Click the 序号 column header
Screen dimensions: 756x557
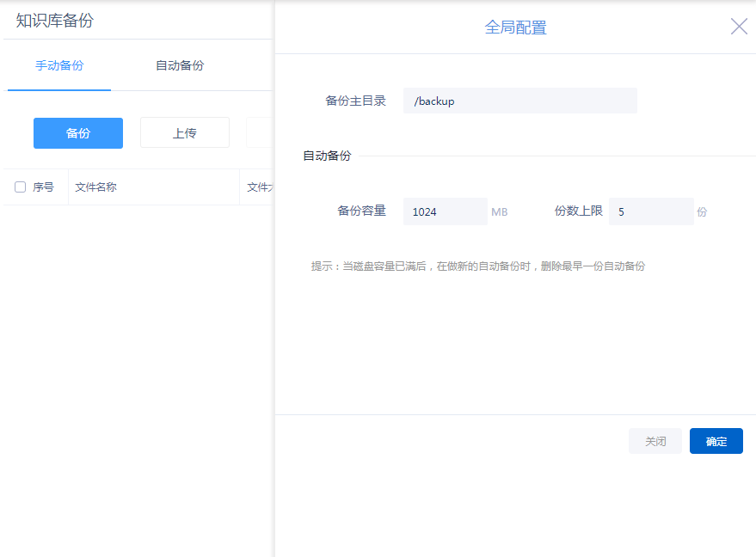pos(44,187)
